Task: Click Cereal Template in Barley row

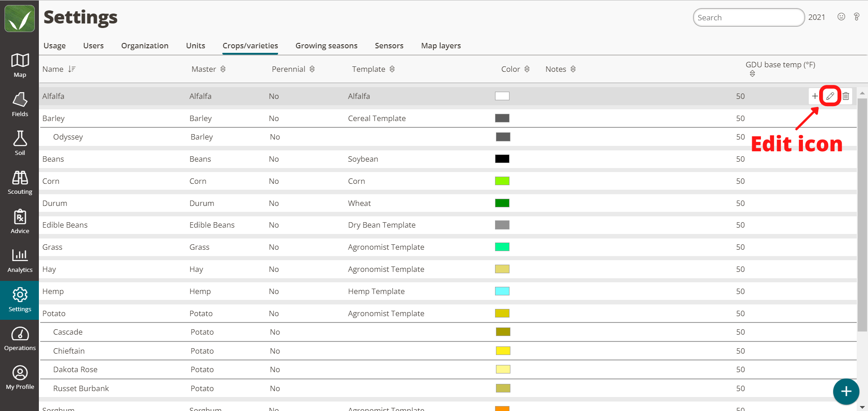Action: 377,118
